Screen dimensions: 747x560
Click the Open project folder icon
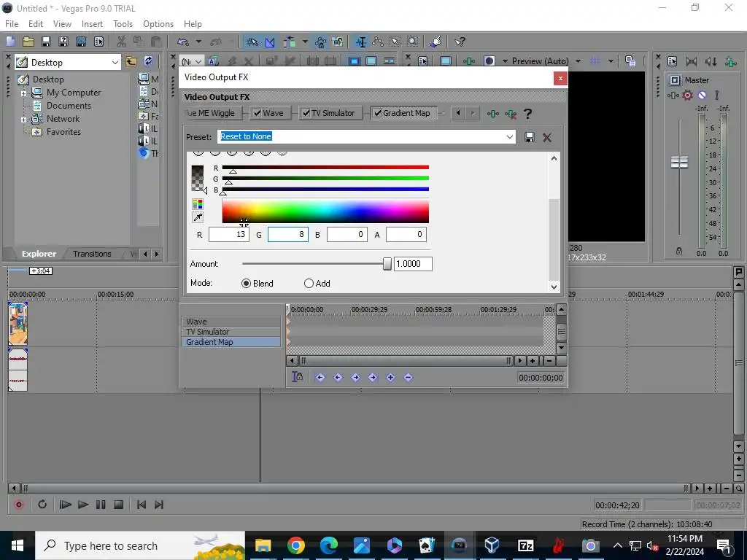[28, 42]
